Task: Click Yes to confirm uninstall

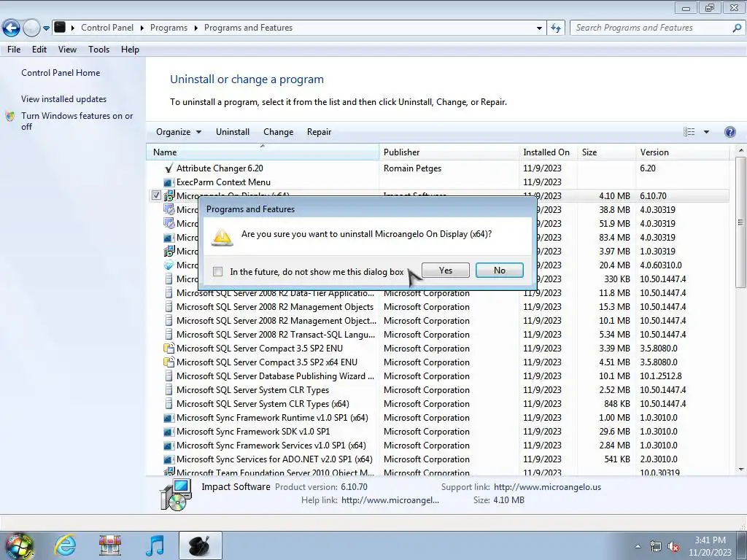Action: click(x=446, y=271)
